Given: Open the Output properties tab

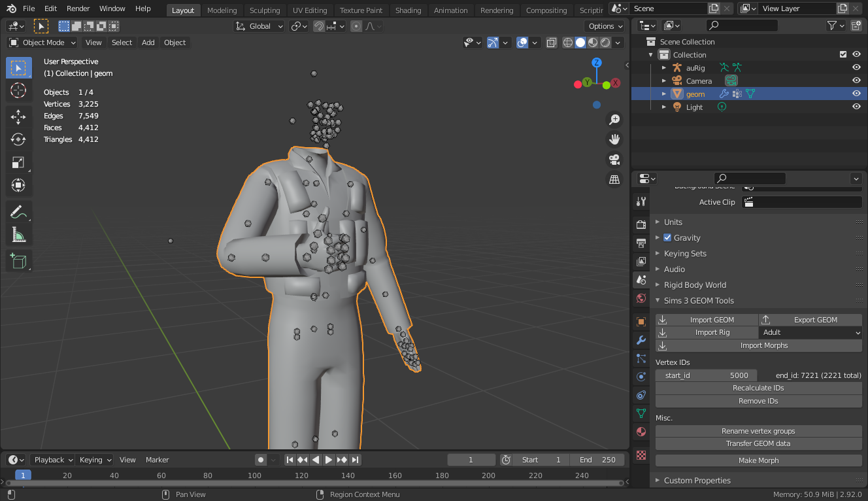Looking at the screenshot, I should tap(641, 243).
